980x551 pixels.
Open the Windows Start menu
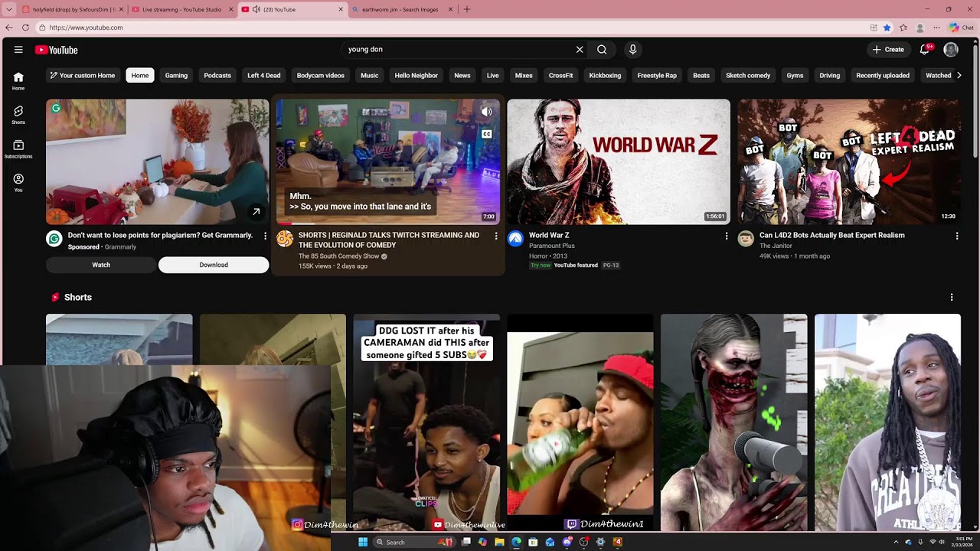click(x=363, y=542)
